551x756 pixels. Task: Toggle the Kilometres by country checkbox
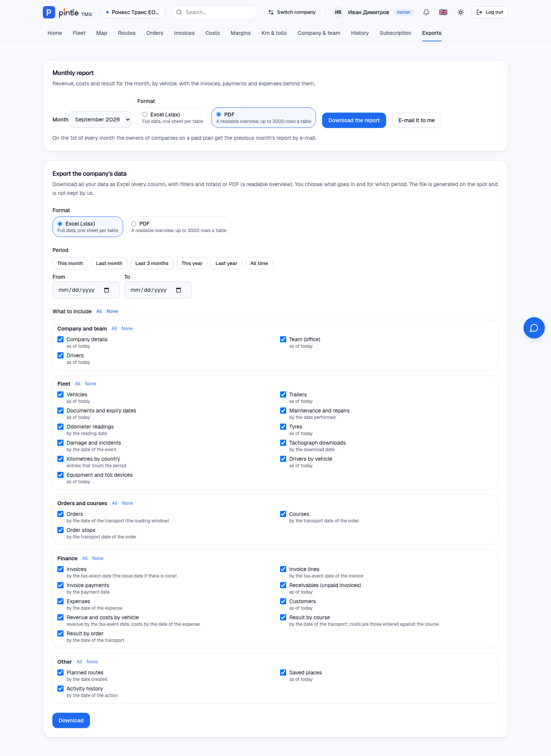click(60, 459)
